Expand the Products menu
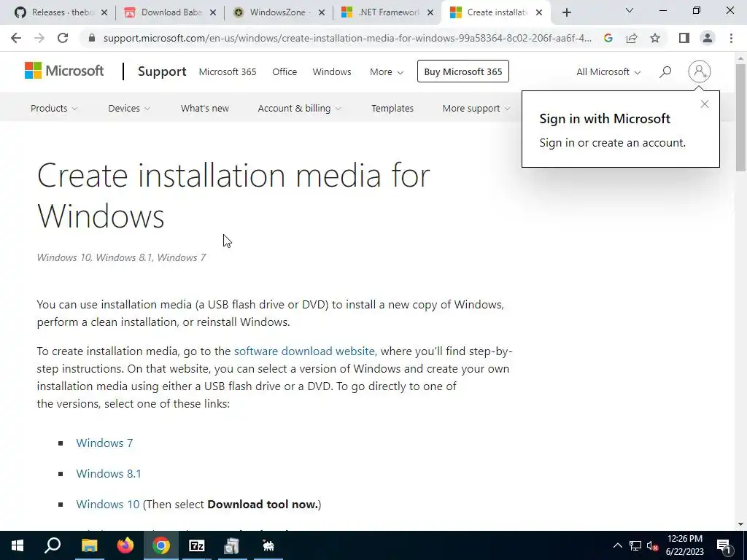Image resolution: width=747 pixels, height=560 pixels. (x=54, y=108)
